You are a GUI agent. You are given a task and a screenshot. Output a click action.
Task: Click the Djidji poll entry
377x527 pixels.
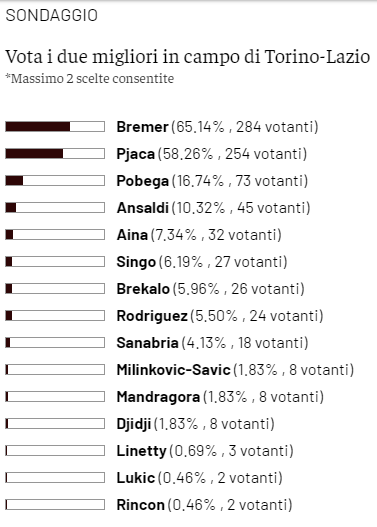(196, 424)
